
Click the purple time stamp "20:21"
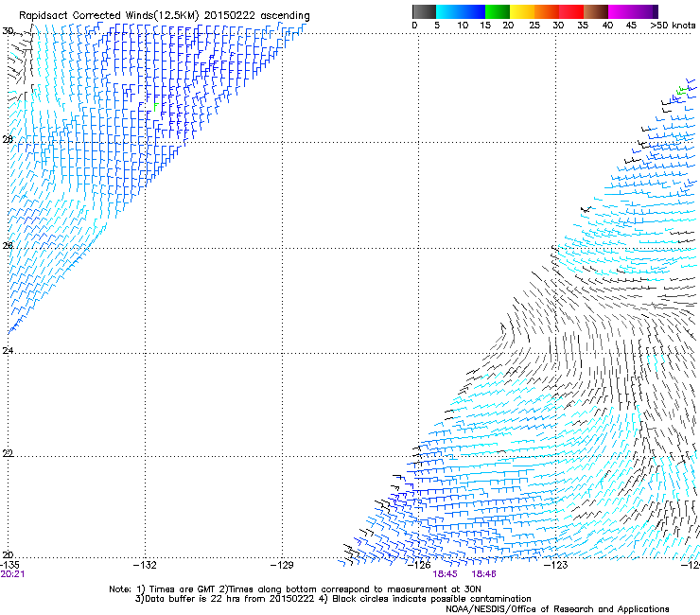[x=12, y=574]
